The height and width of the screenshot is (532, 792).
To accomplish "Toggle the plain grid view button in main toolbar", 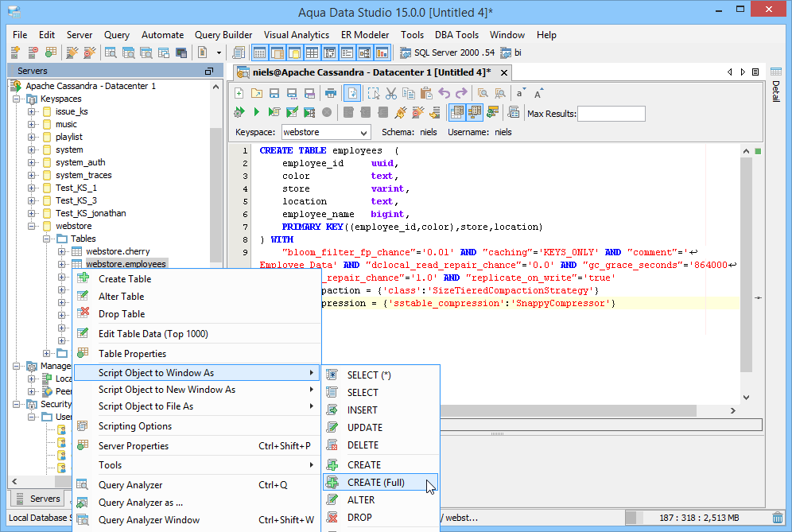I will click(x=313, y=52).
